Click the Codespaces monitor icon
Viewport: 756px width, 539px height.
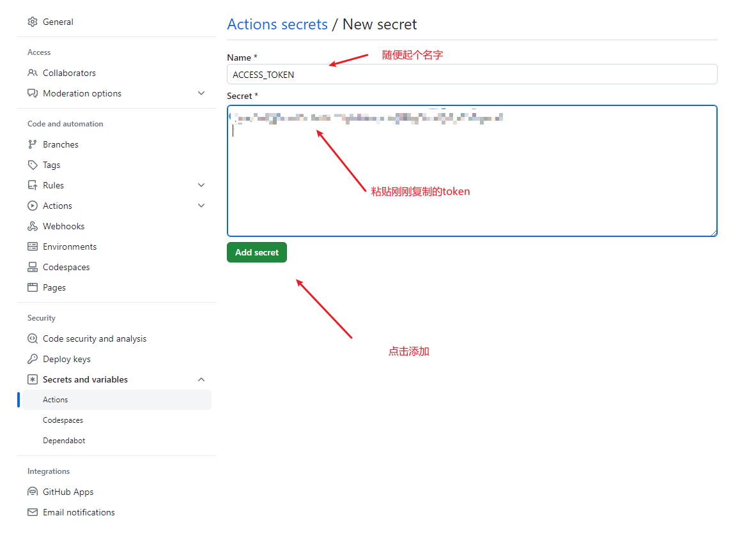click(33, 267)
